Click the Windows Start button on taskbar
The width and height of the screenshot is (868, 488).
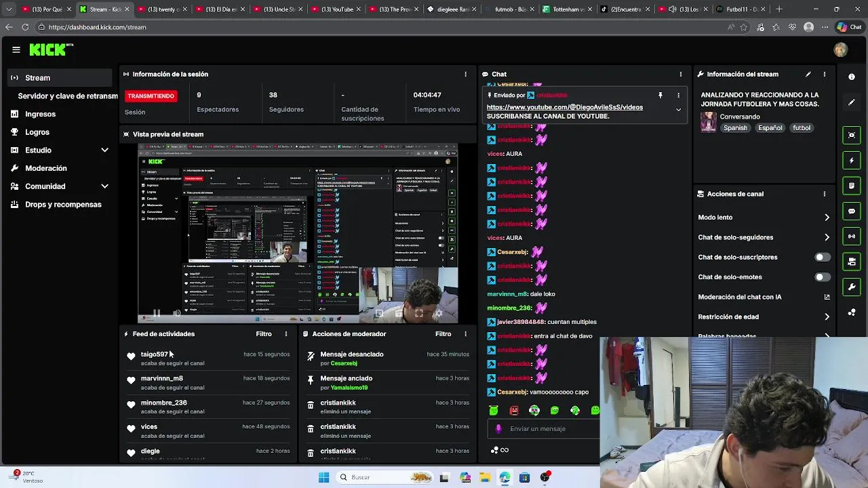[x=324, y=477]
